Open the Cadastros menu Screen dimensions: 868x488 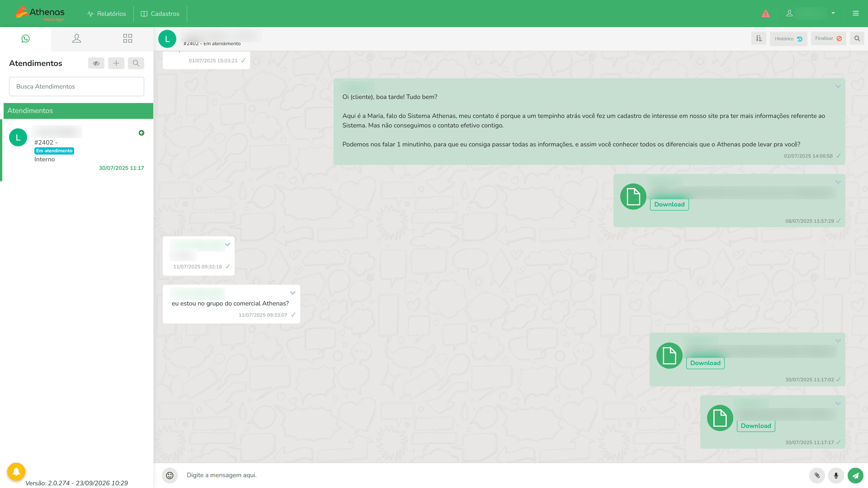[160, 14]
